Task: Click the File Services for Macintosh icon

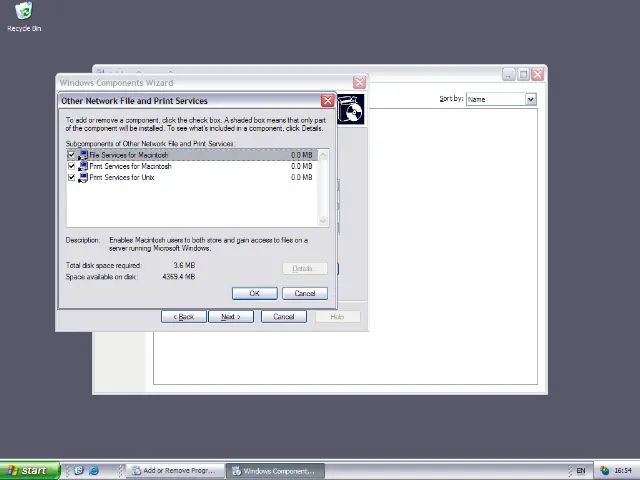Action: [x=83, y=155]
